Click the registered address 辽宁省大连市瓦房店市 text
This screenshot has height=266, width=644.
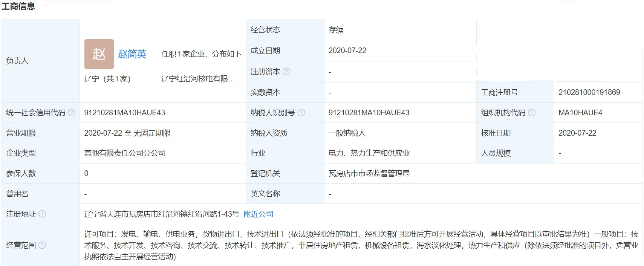tap(161, 214)
